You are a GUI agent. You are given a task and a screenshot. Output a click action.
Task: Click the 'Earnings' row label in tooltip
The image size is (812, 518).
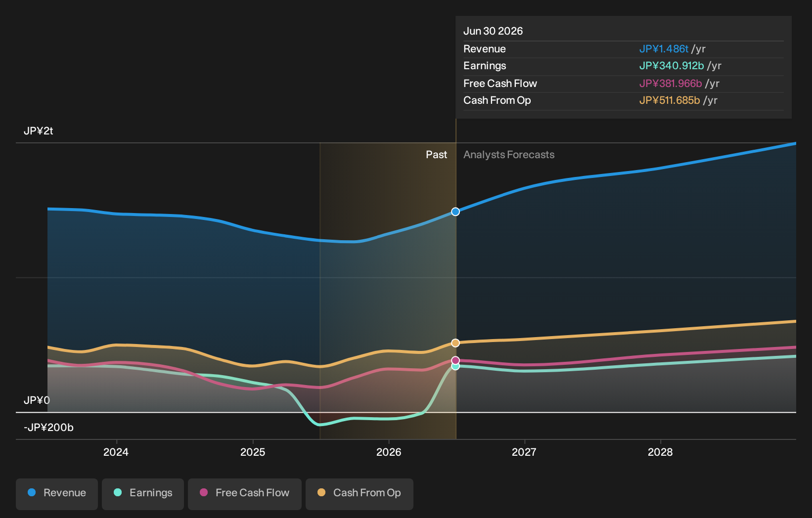[x=485, y=66]
